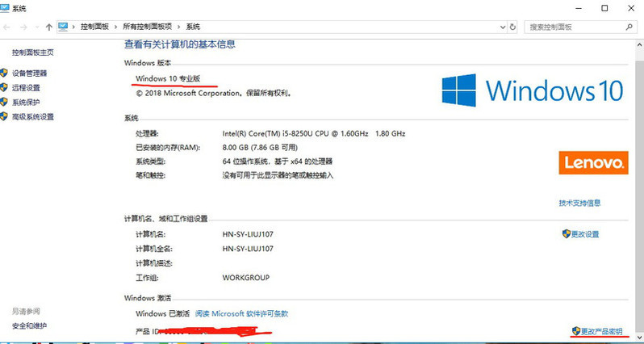Select 64 位操作系统 system type text
This screenshot has height=344, width=644.
[x=278, y=162]
